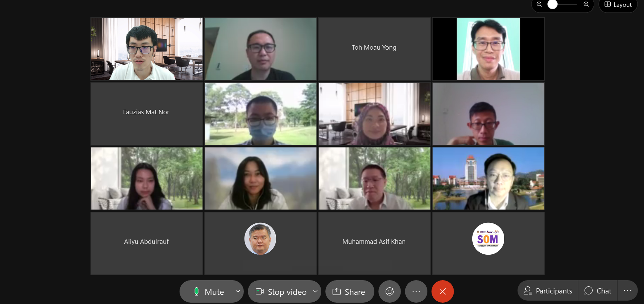The image size is (644, 304).
Task: Select Toh Moau Yong's video tile
Action: [x=374, y=49]
